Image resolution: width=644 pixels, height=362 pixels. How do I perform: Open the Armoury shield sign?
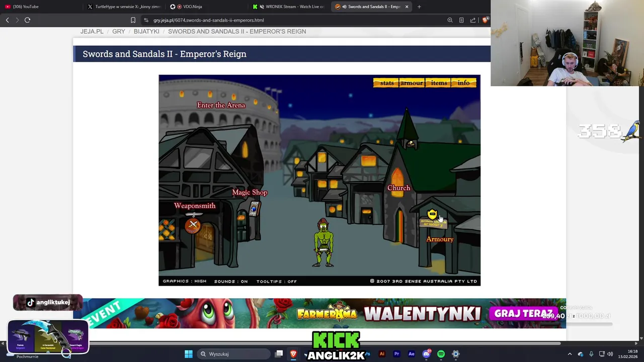[433, 220]
